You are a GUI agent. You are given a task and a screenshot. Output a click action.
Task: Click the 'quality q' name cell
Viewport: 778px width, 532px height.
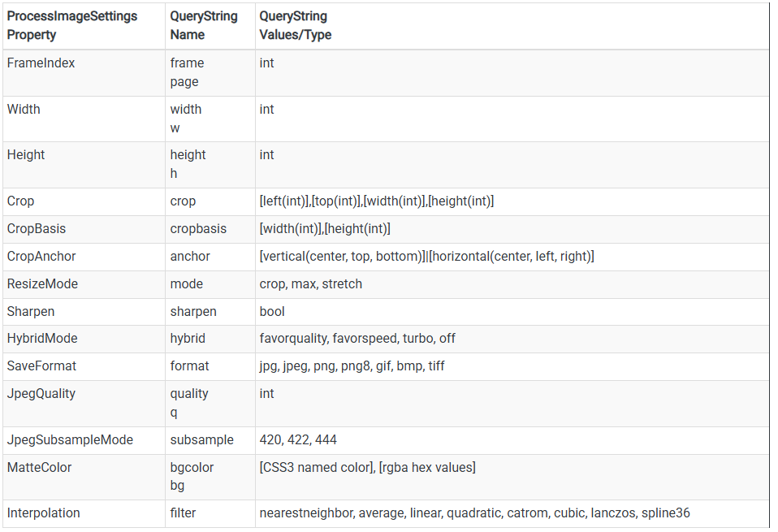[189, 402]
